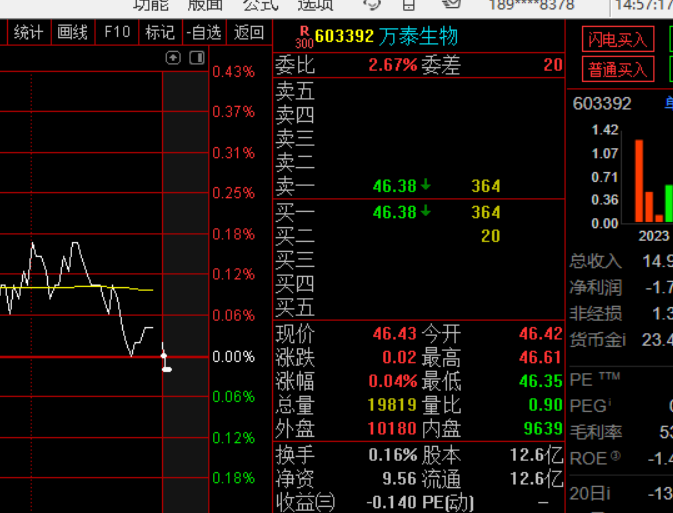Click the 最高 value 46.61
The image size is (673, 513).
tap(541, 357)
